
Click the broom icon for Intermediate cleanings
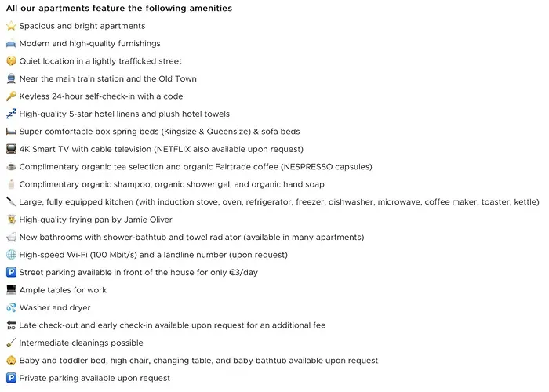coord(11,343)
